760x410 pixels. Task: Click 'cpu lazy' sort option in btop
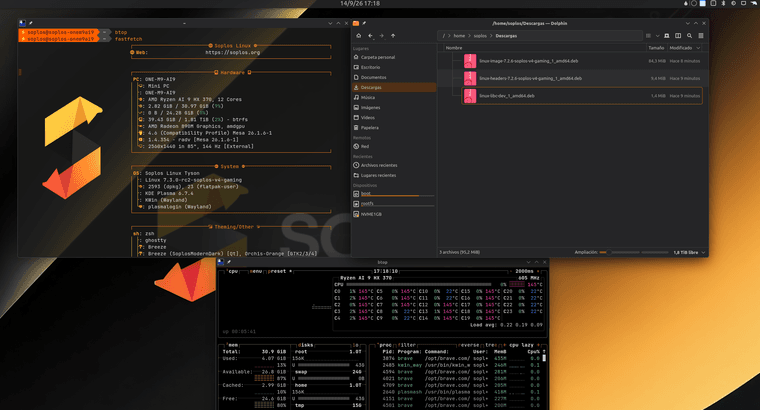tap(522, 345)
